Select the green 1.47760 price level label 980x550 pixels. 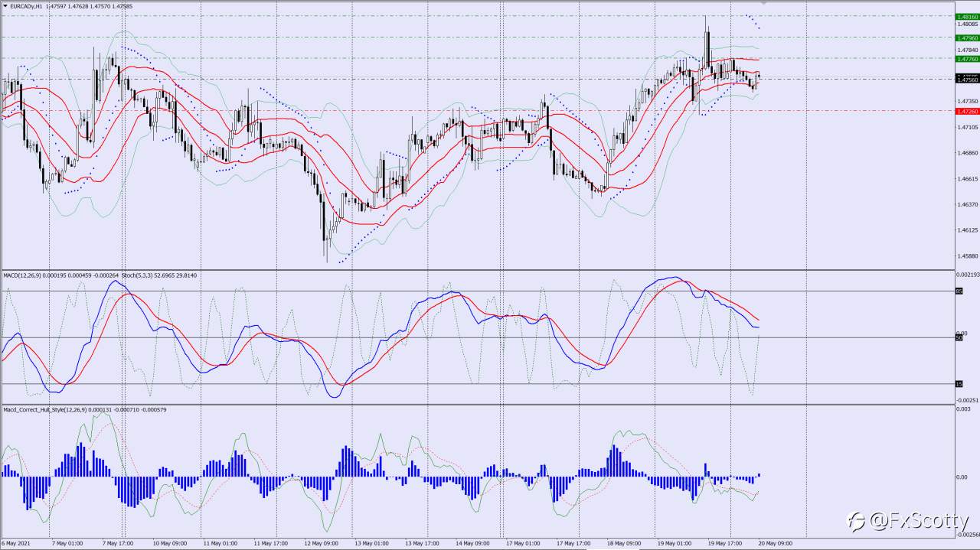967,58
